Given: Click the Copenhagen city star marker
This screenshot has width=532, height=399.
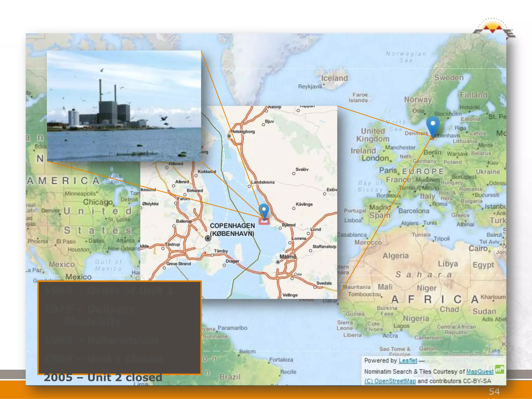Looking at the screenshot, I should 208,238.
